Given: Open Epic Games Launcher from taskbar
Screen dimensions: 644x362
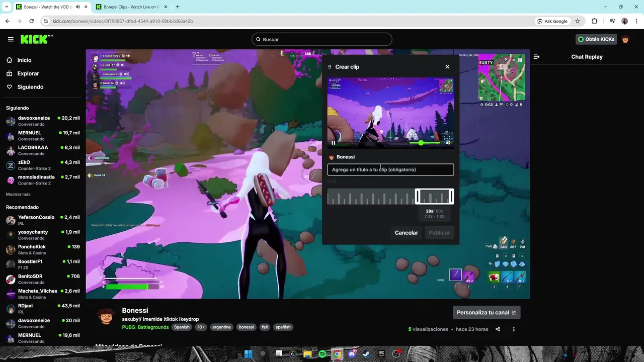Looking at the screenshot, I should pyautogui.click(x=381, y=354).
